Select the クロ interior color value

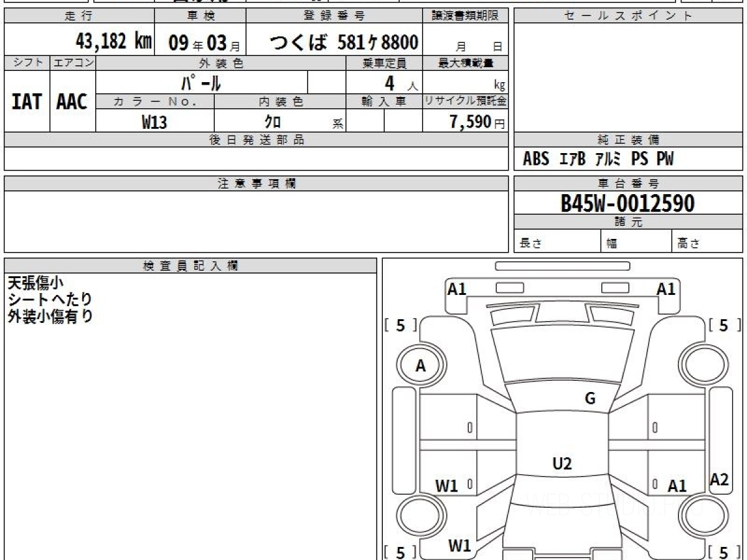click(x=273, y=122)
